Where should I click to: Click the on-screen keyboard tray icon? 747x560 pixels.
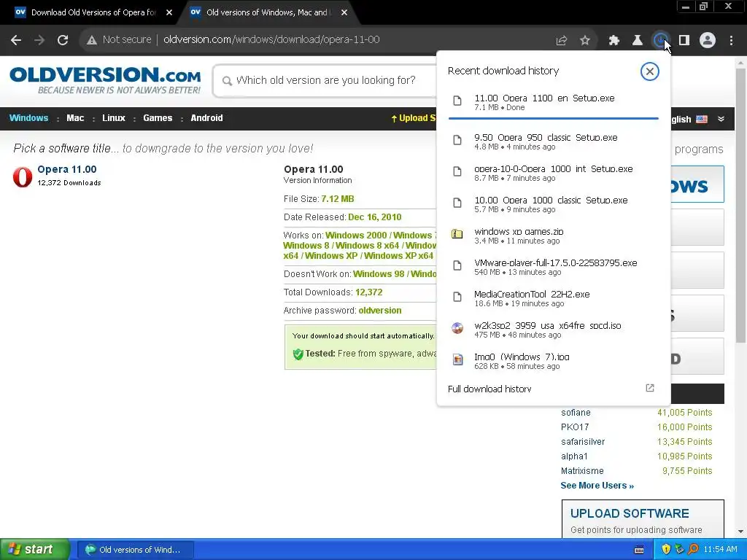tap(639, 550)
